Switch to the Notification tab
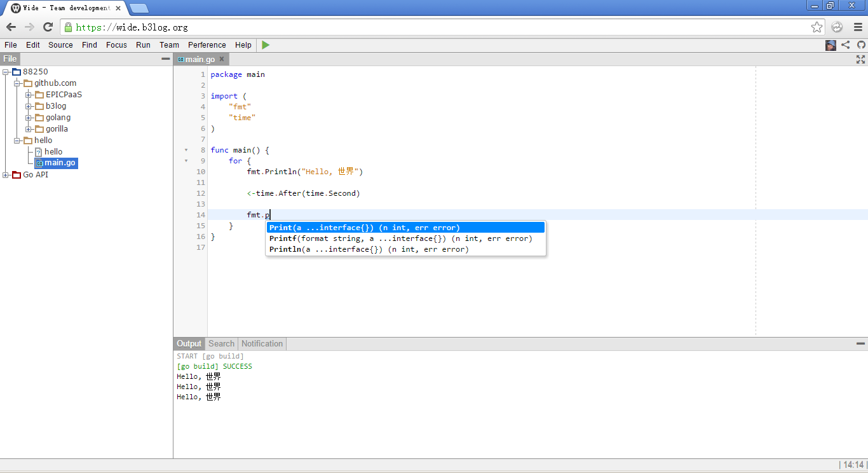 (x=262, y=343)
